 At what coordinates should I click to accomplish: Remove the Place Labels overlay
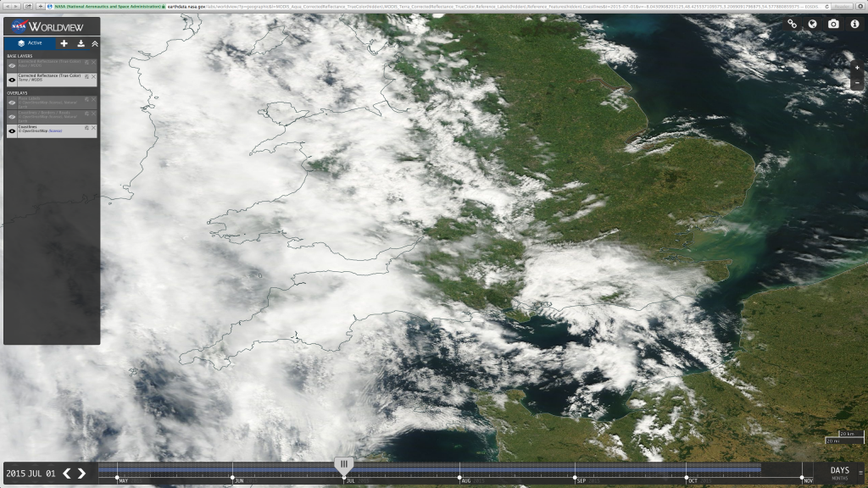click(x=93, y=100)
